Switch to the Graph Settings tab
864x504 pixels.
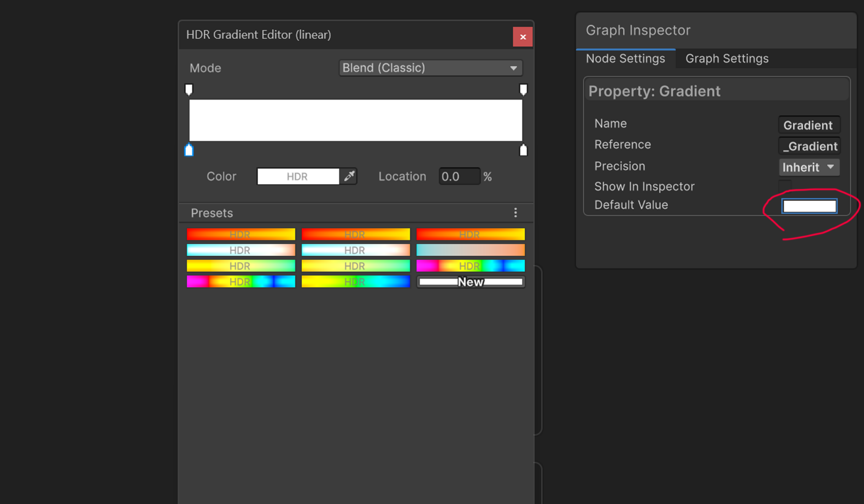(x=726, y=59)
